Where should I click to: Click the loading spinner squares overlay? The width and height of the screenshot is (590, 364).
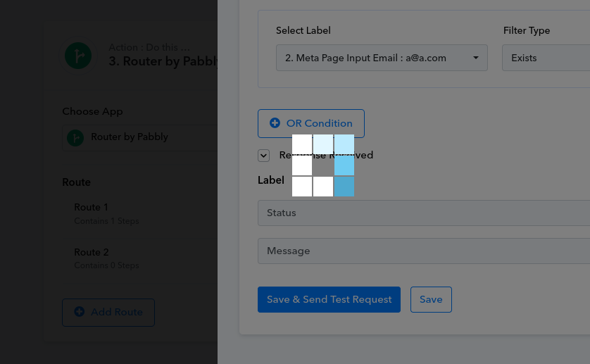click(323, 165)
